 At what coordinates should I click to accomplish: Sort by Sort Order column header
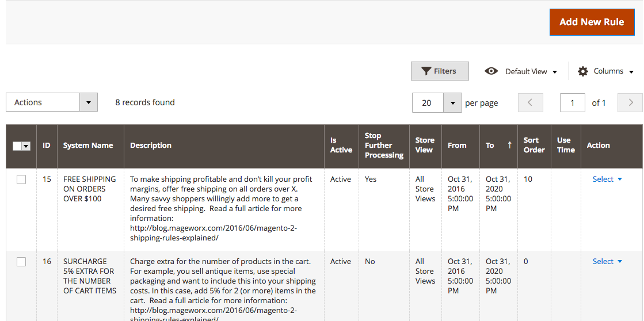(x=534, y=146)
